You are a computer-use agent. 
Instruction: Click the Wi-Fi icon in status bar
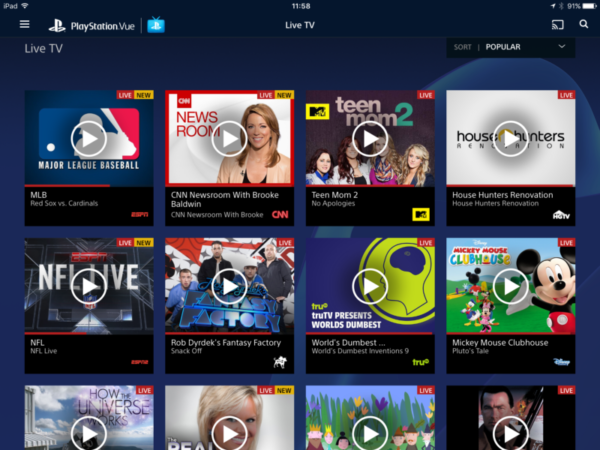point(24,6)
